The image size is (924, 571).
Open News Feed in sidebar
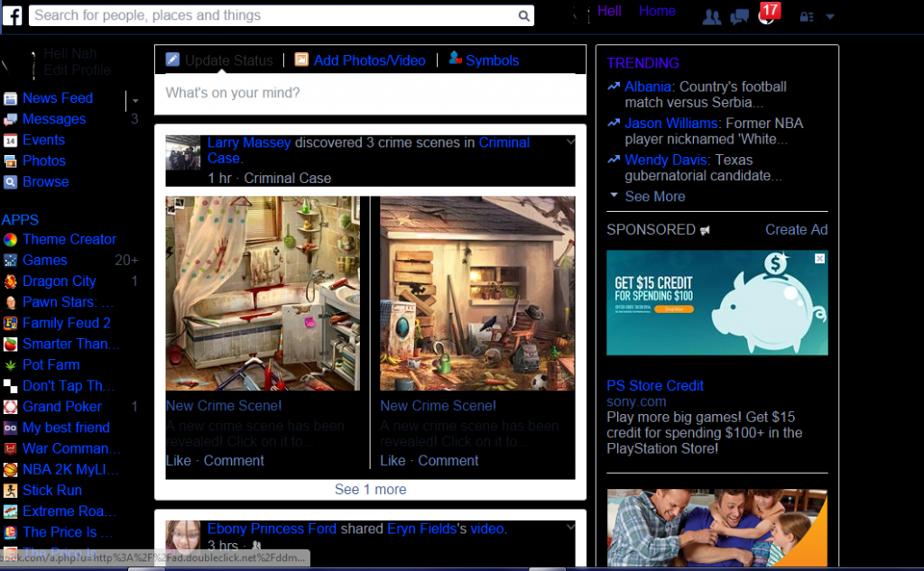click(x=58, y=98)
